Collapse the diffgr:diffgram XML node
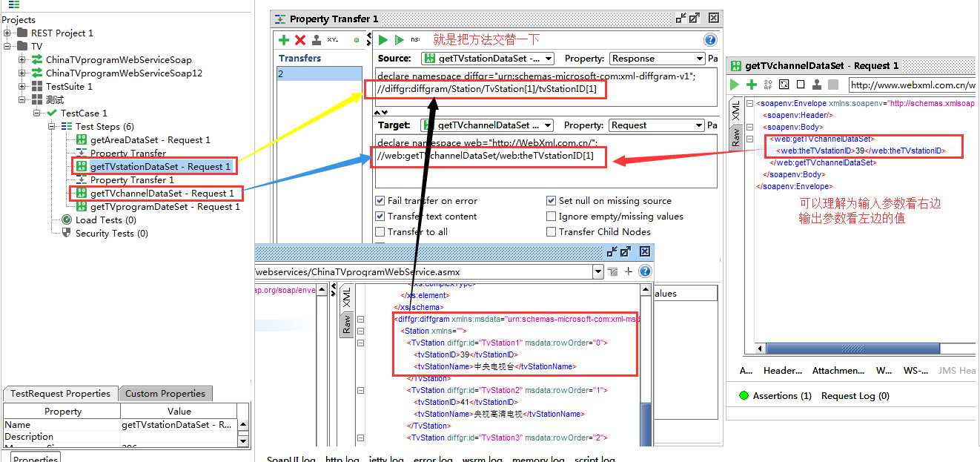980x462 pixels. click(x=361, y=320)
